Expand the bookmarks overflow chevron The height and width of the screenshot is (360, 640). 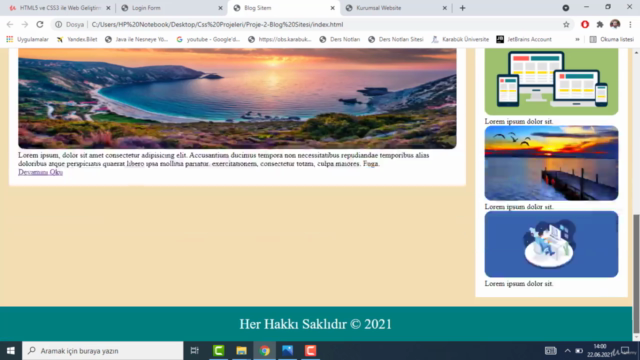577,39
